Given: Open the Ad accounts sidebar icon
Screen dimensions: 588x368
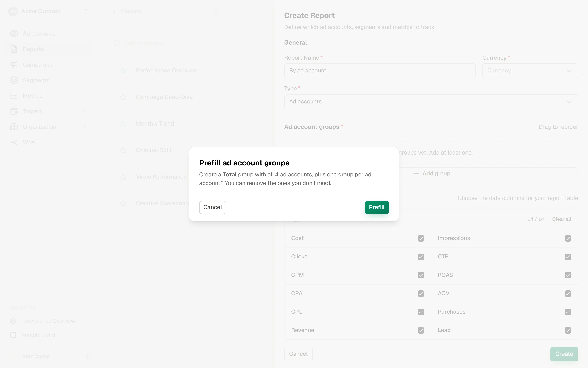Looking at the screenshot, I should (x=14, y=34).
